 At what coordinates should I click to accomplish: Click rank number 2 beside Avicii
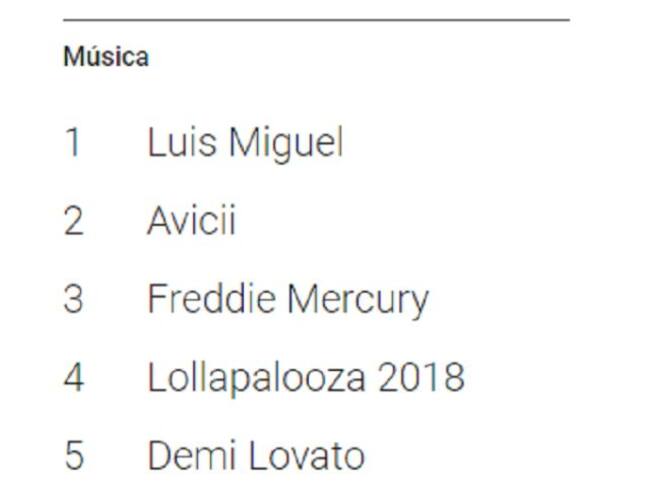click(x=73, y=220)
